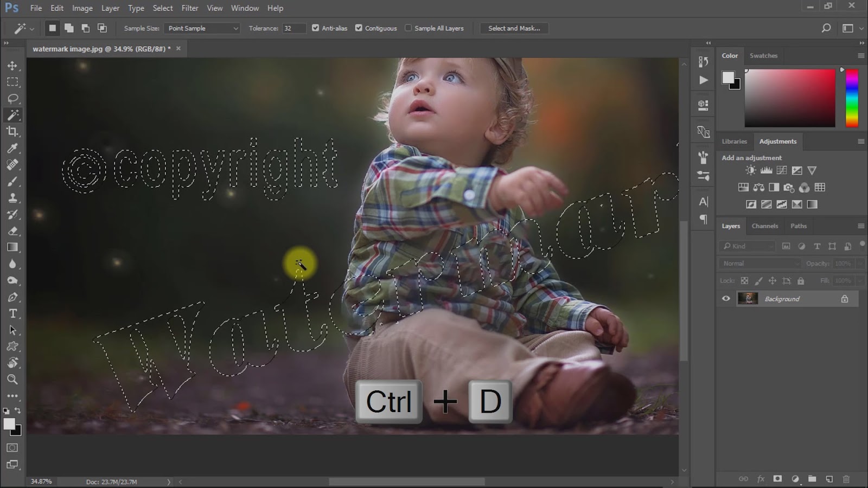Hide the Background layer visibility

tap(726, 298)
